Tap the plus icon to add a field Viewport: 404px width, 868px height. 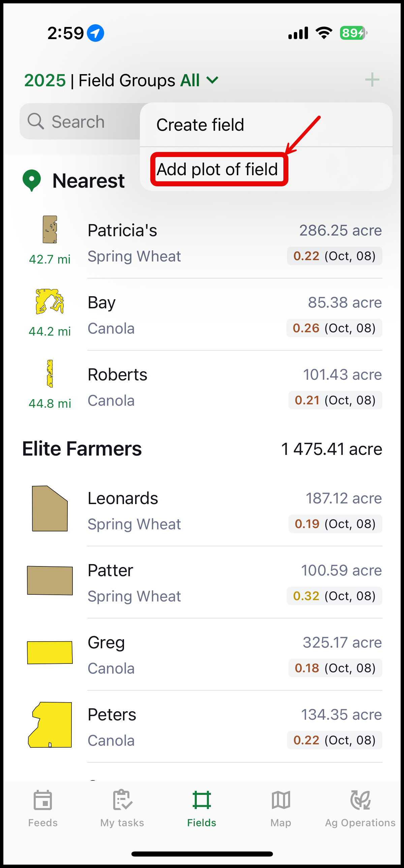(372, 80)
